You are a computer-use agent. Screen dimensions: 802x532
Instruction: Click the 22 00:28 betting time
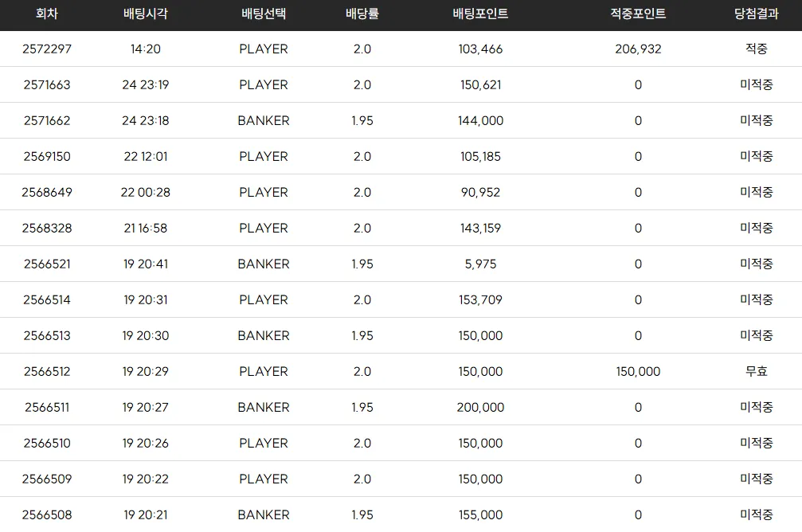(145, 193)
